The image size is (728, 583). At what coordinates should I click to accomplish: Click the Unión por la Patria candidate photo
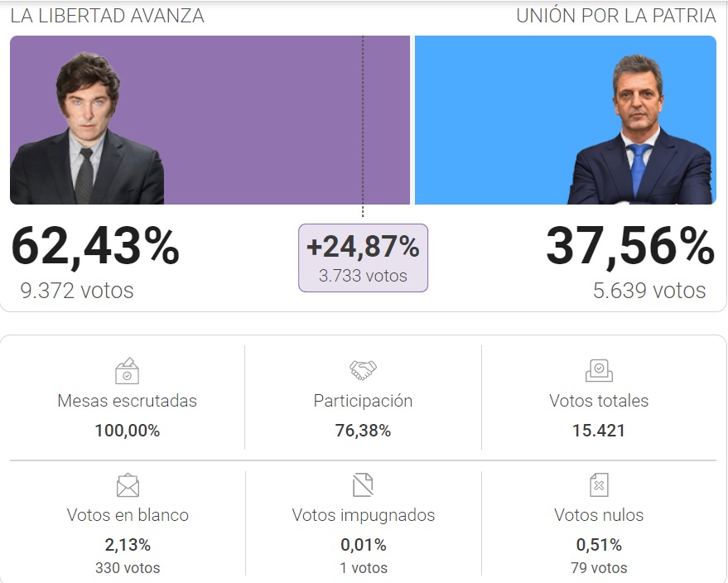(x=640, y=130)
